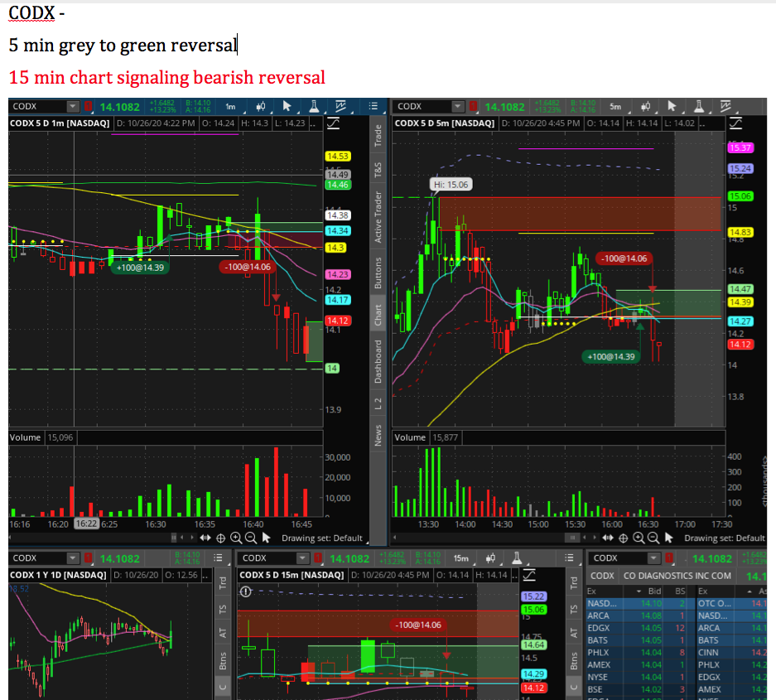Click crosshair pan icon under 5m chart
776x700 pixels.
pos(624,538)
